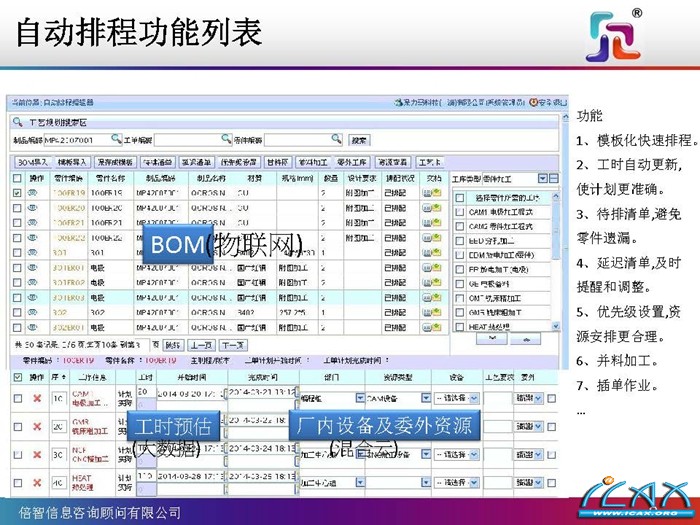Image resolution: width=700 pixels, height=525 pixels.
Task: Click the BOM导入 toolbar button
Action: click(33, 162)
